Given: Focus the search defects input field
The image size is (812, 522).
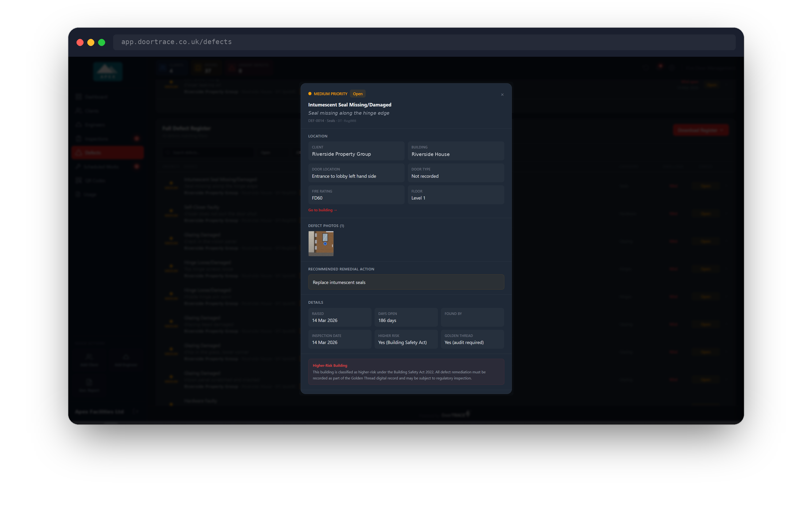Looking at the screenshot, I should coord(208,152).
